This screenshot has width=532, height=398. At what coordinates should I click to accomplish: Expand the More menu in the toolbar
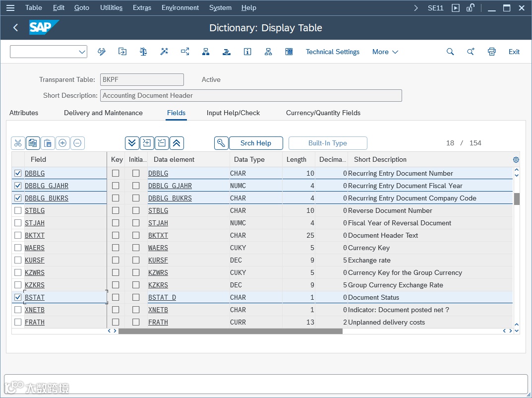point(385,52)
